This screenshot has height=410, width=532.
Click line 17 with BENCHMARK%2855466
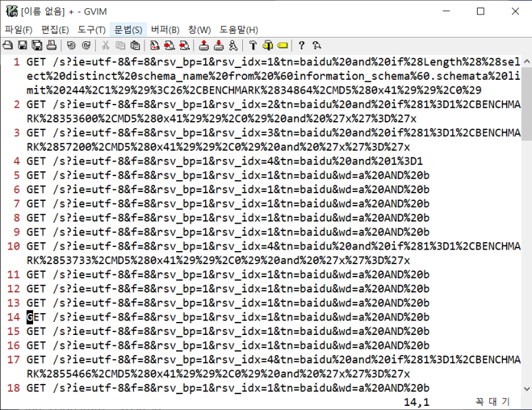tap(273, 367)
